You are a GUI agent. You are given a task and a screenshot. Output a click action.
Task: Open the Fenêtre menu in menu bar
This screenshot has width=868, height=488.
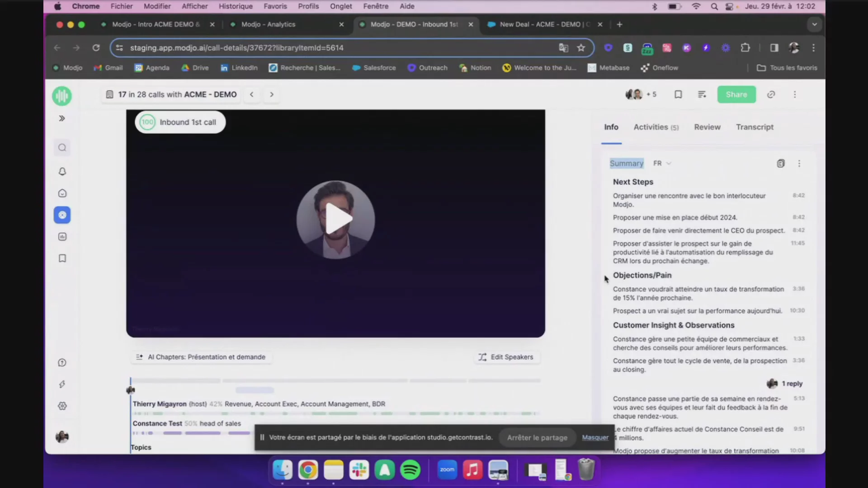point(376,6)
